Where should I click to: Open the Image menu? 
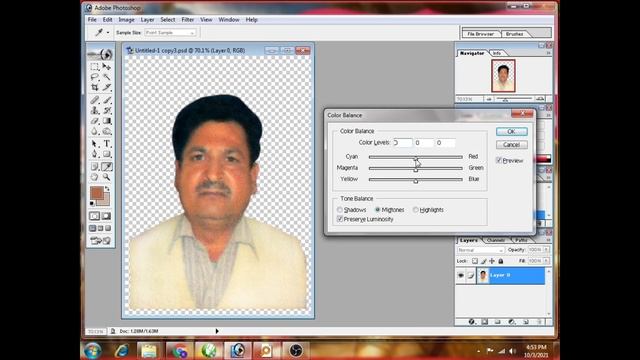[x=127, y=20]
